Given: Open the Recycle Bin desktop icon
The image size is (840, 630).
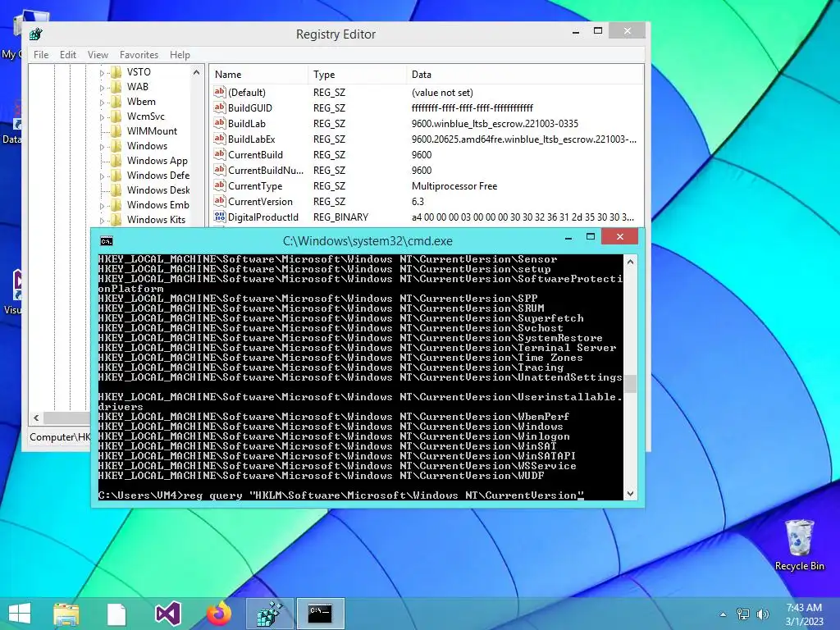Looking at the screenshot, I should [799, 546].
